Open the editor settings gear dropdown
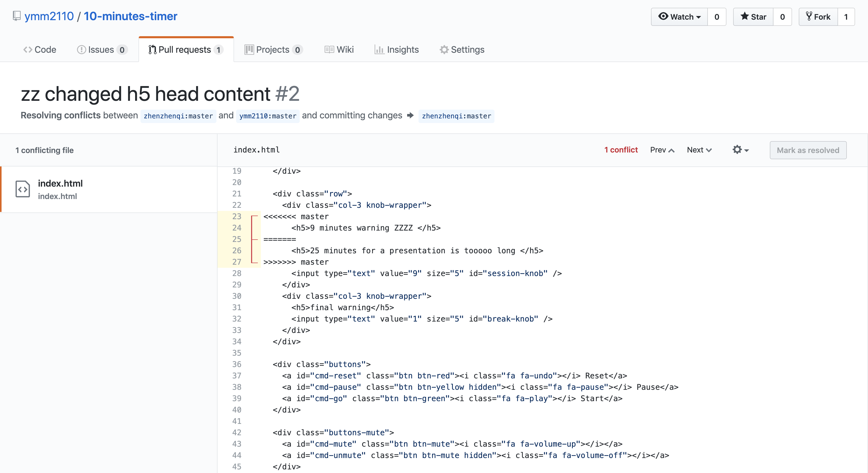 tap(740, 150)
